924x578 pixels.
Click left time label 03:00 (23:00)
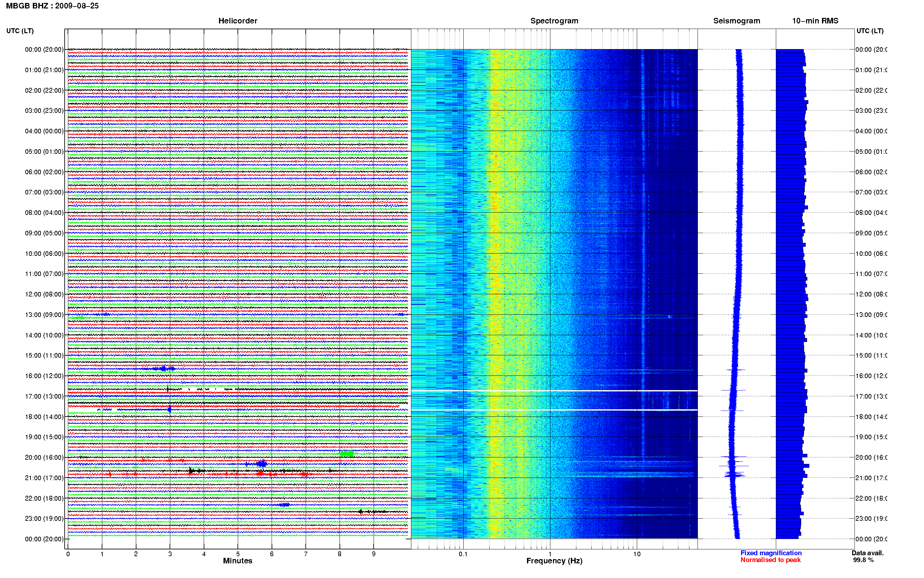click(x=44, y=111)
